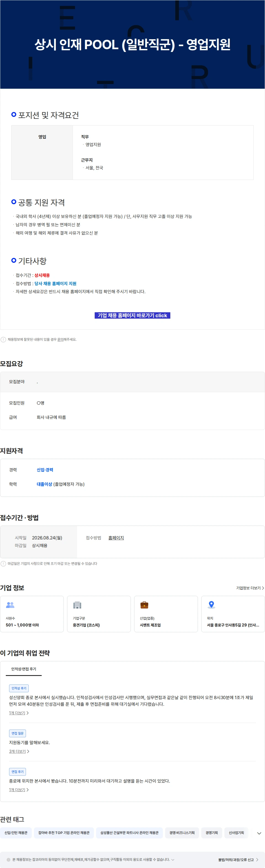Click the employee count people icon

(x=10, y=605)
